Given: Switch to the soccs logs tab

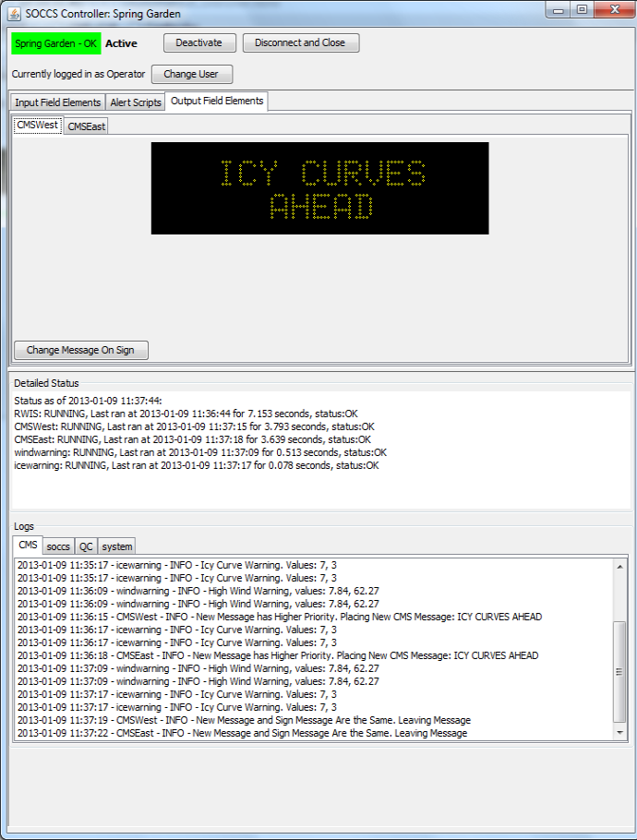Looking at the screenshot, I should tap(58, 546).
